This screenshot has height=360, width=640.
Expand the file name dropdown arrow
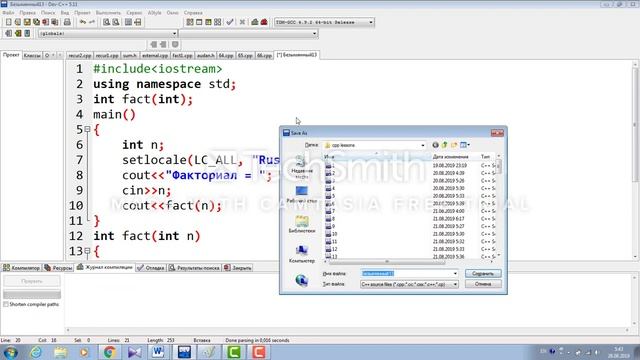(455, 273)
